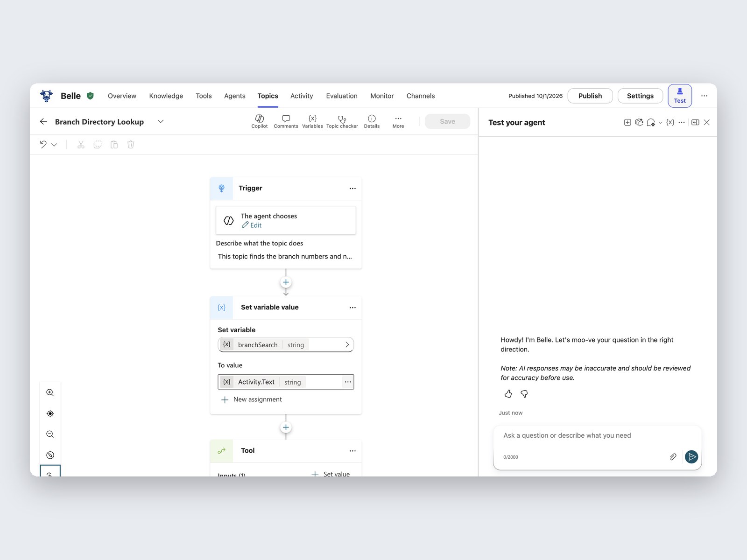This screenshot has height=560, width=747.
Task: Go to the Channels tab
Action: click(x=421, y=96)
